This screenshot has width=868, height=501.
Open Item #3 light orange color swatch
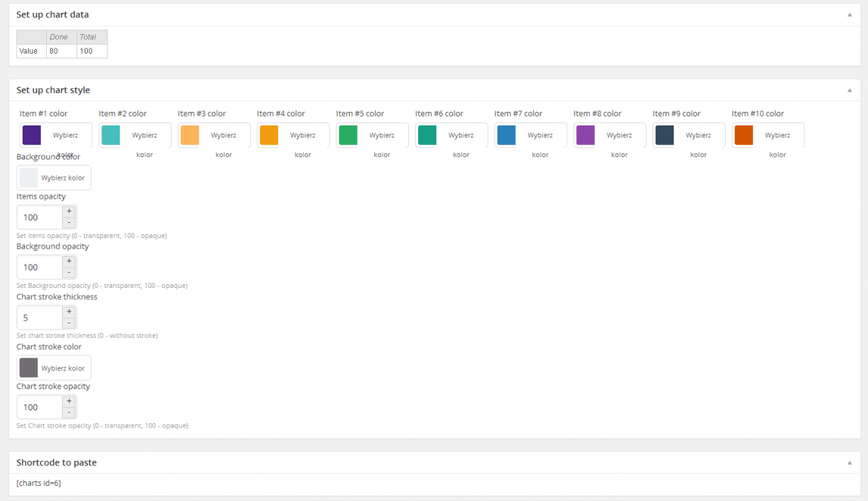[x=190, y=135]
